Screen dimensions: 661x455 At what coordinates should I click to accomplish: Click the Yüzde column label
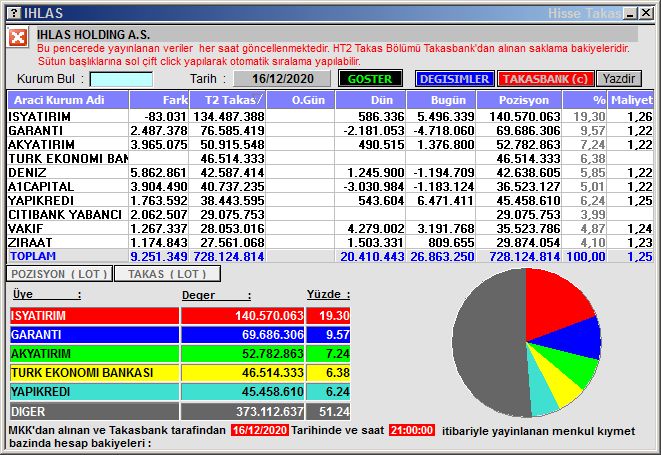(328, 294)
